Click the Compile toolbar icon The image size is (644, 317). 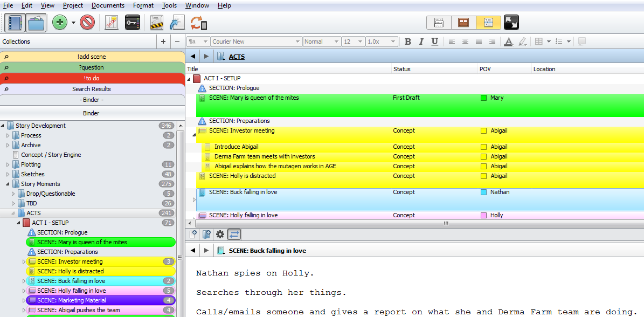(157, 22)
